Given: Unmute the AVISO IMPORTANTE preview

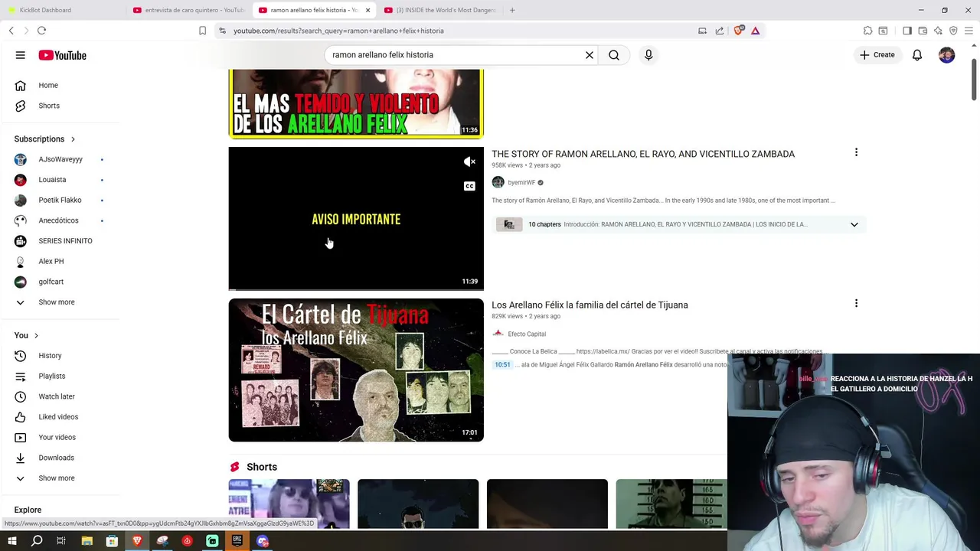Looking at the screenshot, I should (469, 161).
